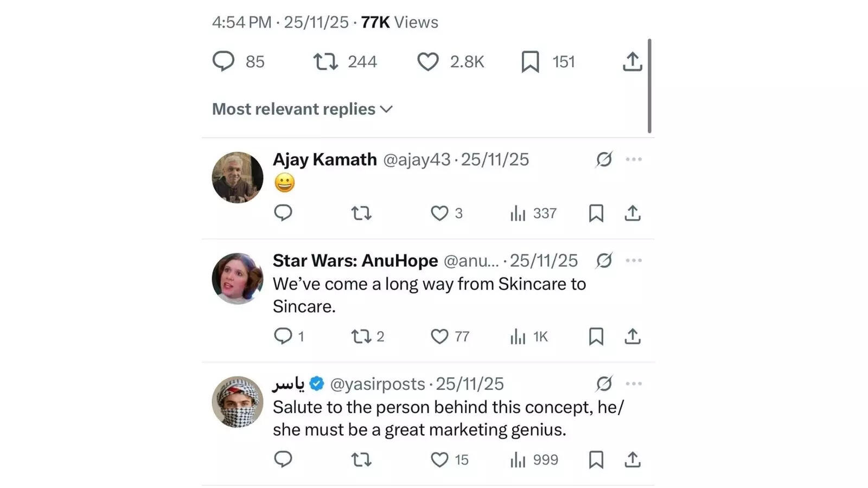868x488 pixels.
Task: Open more options on Ajay Kamath's reply
Action: (x=634, y=159)
